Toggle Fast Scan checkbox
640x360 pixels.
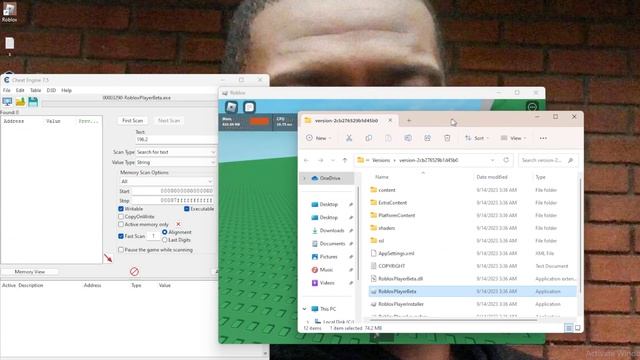121,236
